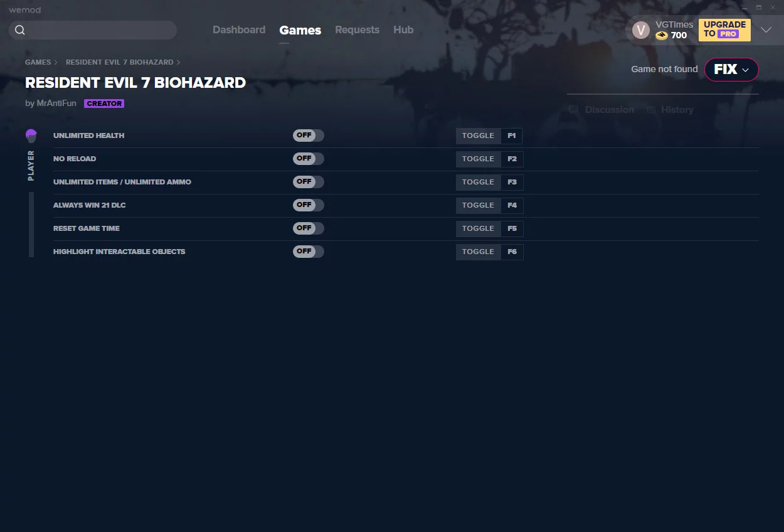Toggle Reset Game Time switch
Image resolution: width=784 pixels, height=532 pixels.
click(309, 228)
